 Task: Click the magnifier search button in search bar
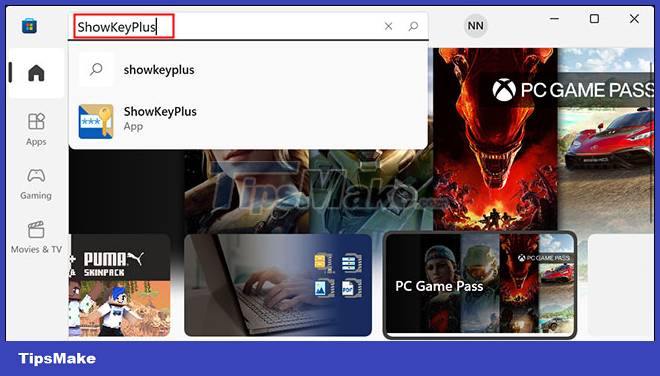[x=413, y=27]
